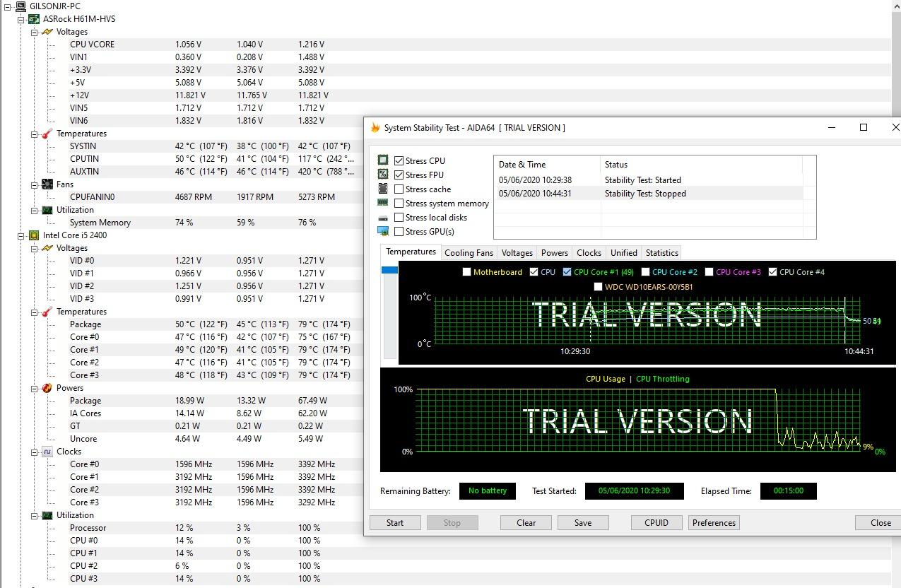Collapse the Clocks group
Screen dimensions: 901x588
35,452
